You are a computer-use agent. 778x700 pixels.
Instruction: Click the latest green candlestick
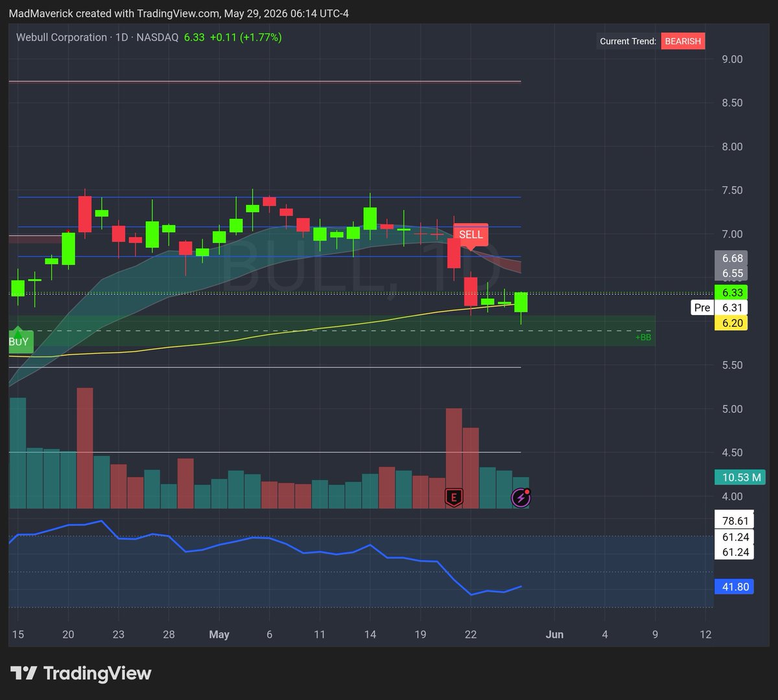[521, 302]
